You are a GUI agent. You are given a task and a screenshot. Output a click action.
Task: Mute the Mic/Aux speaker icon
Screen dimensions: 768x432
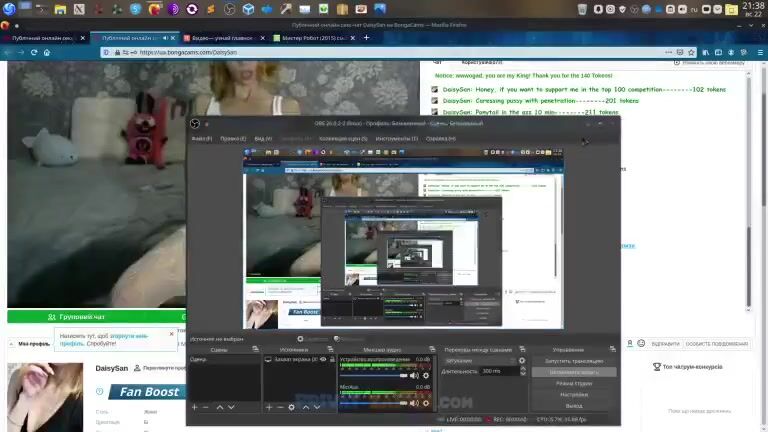[x=413, y=402]
